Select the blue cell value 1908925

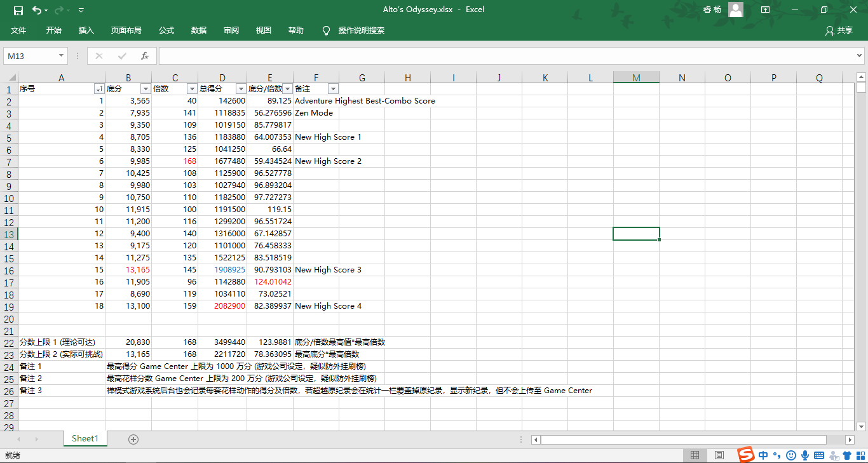click(222, 270)
